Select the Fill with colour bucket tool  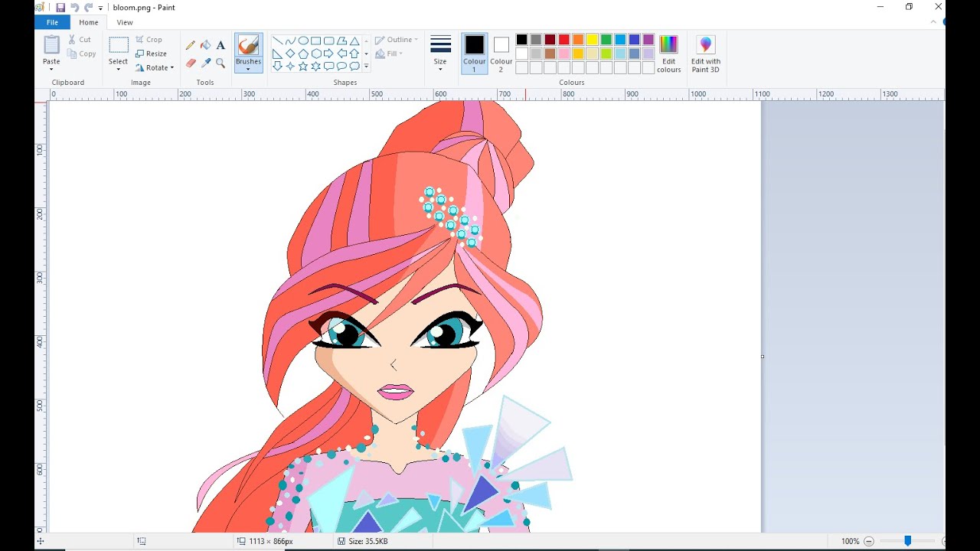click(205, 45)
